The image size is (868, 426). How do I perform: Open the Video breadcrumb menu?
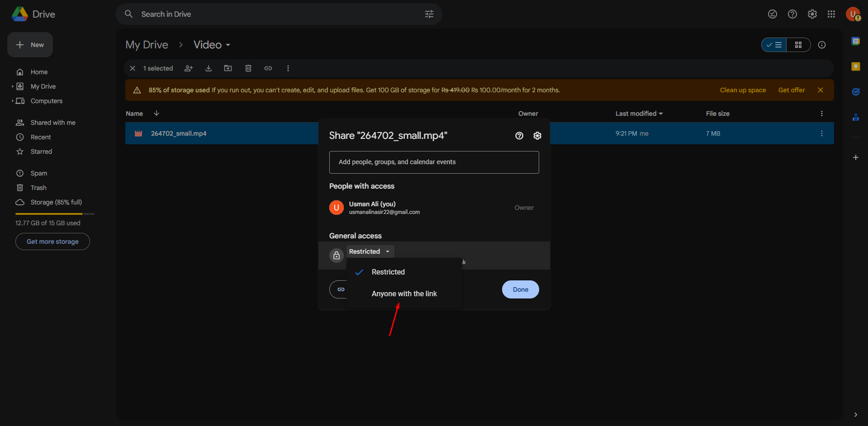[228, 45]
